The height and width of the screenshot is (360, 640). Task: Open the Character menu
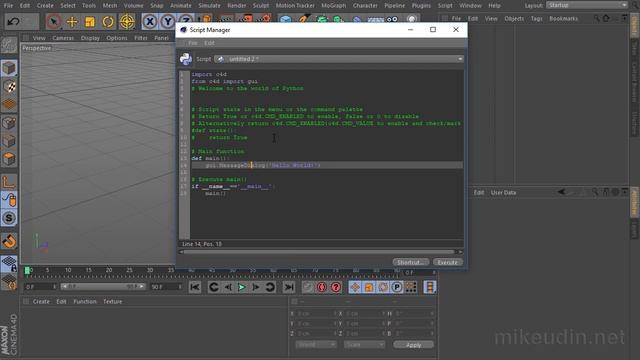365,6
